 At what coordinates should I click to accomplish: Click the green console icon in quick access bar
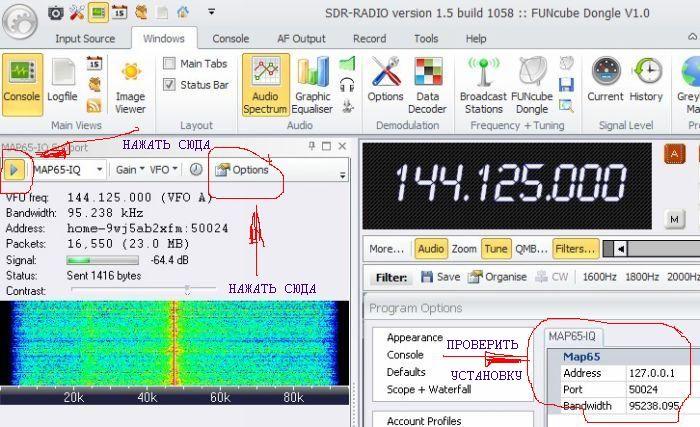tap(98, 13)
